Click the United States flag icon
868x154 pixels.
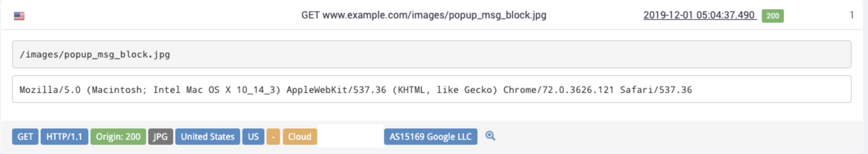(x=19, y=16)
